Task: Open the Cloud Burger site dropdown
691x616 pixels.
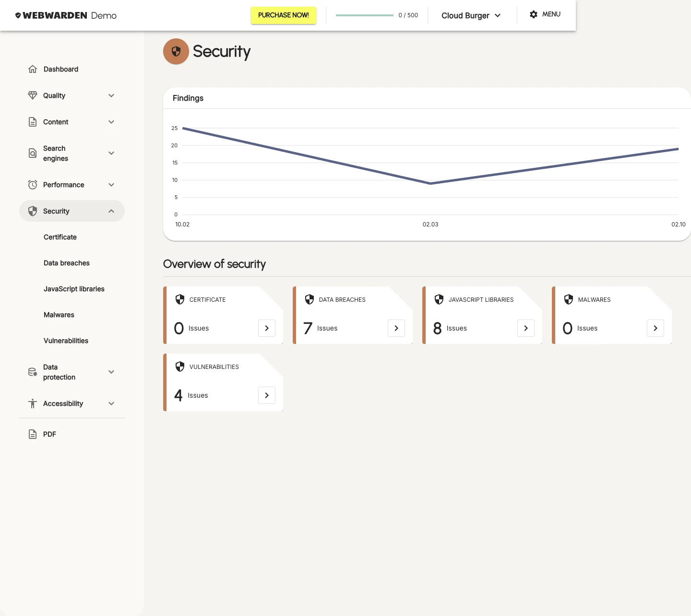Action: pyautogui.click(x=471, y=15)
